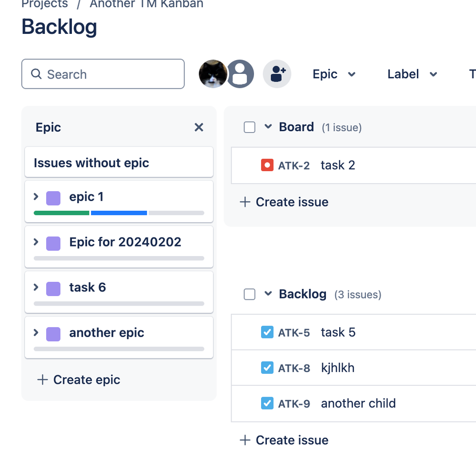
Task: Click Create epic button
Action: point(79,380)
